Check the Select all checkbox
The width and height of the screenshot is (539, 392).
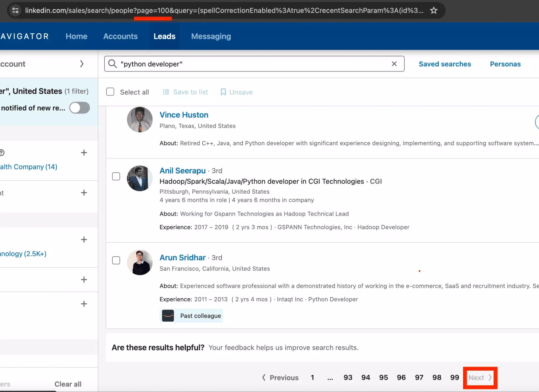110,92
